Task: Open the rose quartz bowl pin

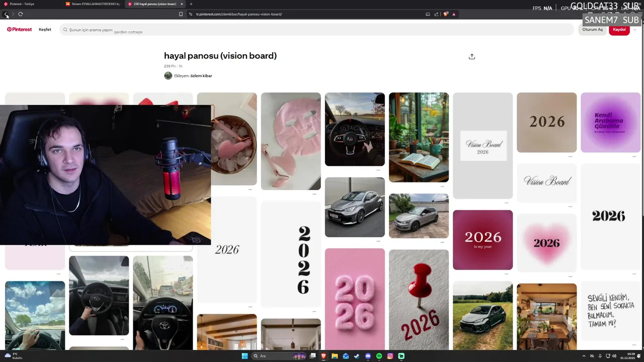Action: click(234, 139)
